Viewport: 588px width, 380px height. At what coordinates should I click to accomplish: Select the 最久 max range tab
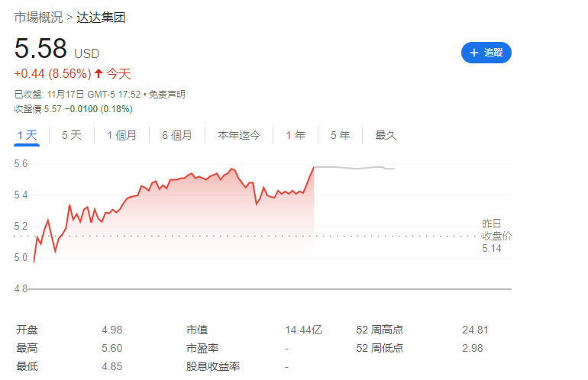pos(386,135)
